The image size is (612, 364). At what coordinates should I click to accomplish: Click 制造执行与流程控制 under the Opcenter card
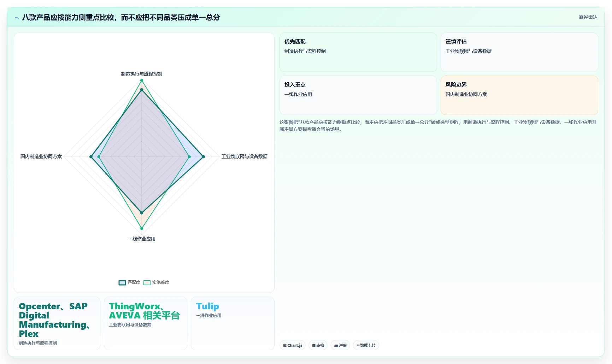click(x=38, y=343)
